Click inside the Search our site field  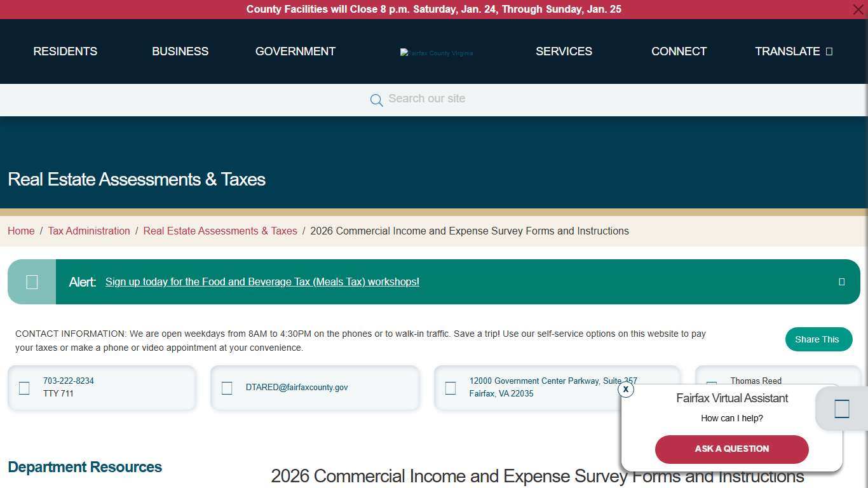pyautogui.click(x=427, y=98)
